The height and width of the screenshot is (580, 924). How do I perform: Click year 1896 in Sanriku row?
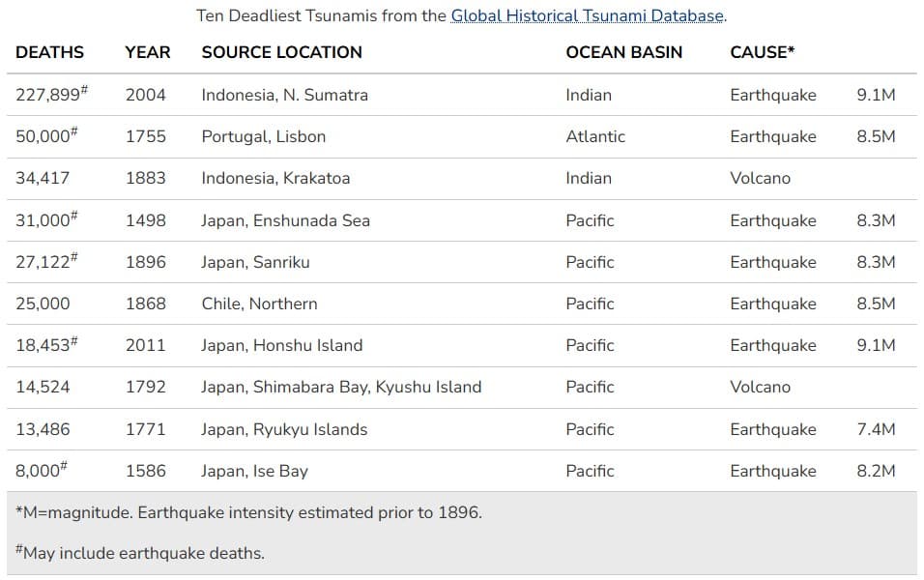tap(146, 262)
